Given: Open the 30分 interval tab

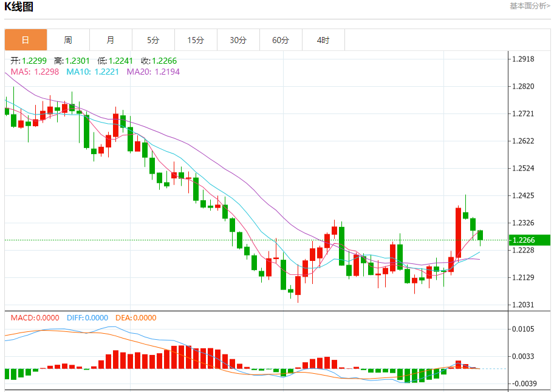Looking at the screenshot, I should click(x=238, y=40).
